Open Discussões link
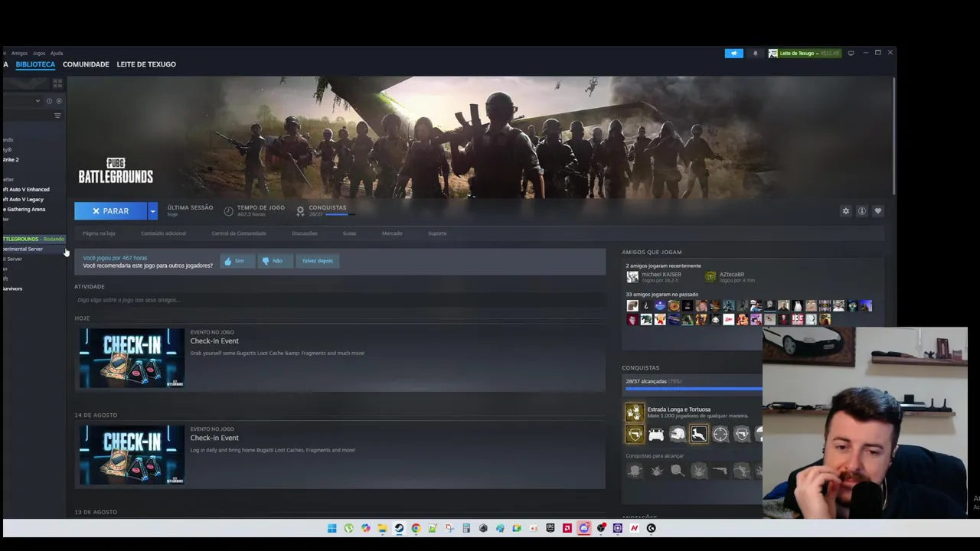This screenshot has width=980, height=551. pyautogui.click(x=304, y=233)
